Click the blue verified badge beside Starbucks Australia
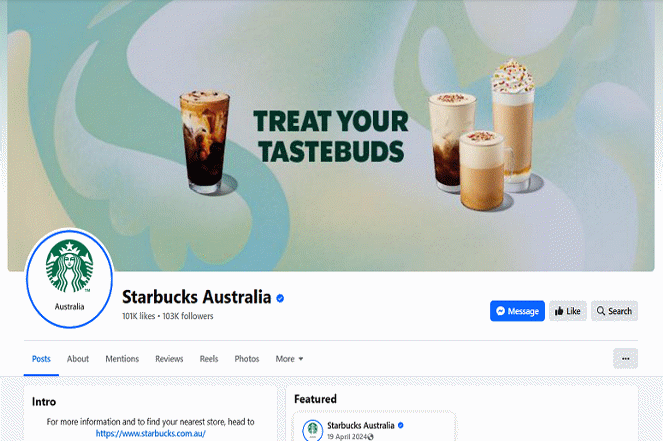The image size is (663, 441). coord(280,298)
